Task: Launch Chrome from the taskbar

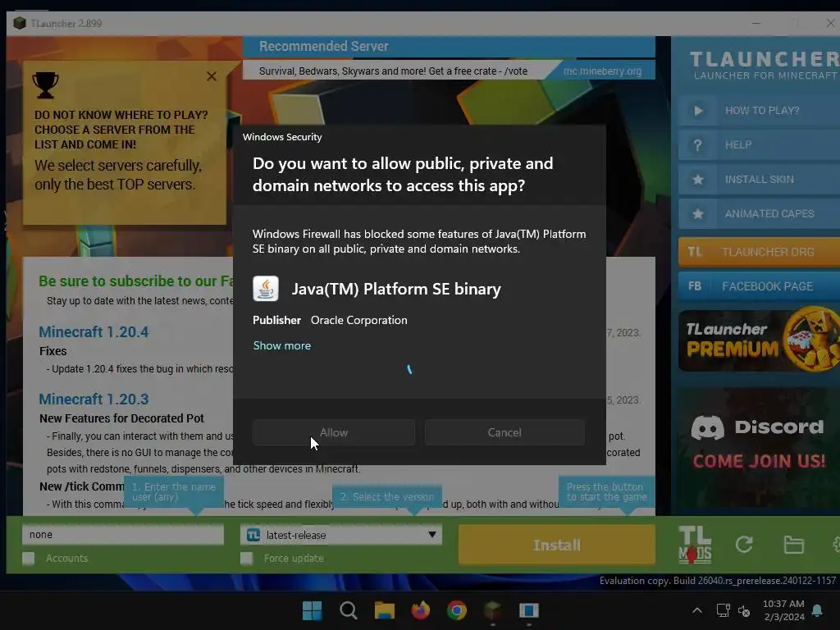Action: [x=457, y=610]
